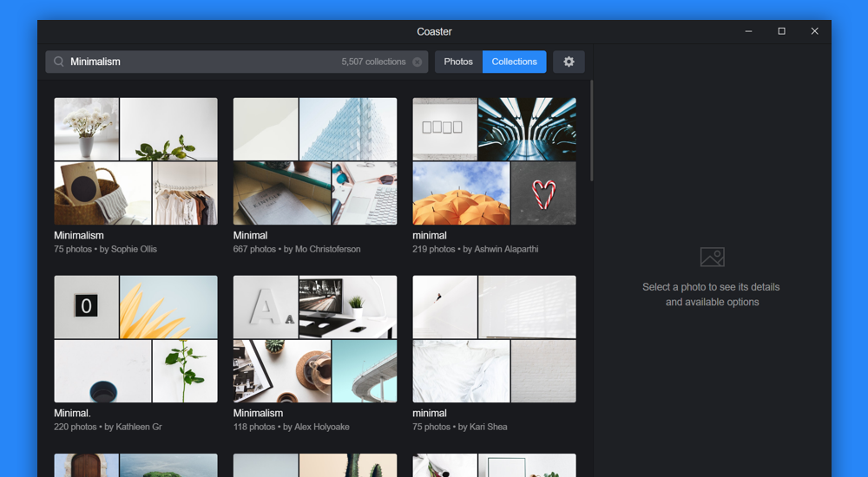The image size is (868, 477).
Task: Open the settings gear button
Action: pyautogui.click(x=569, y=62)
